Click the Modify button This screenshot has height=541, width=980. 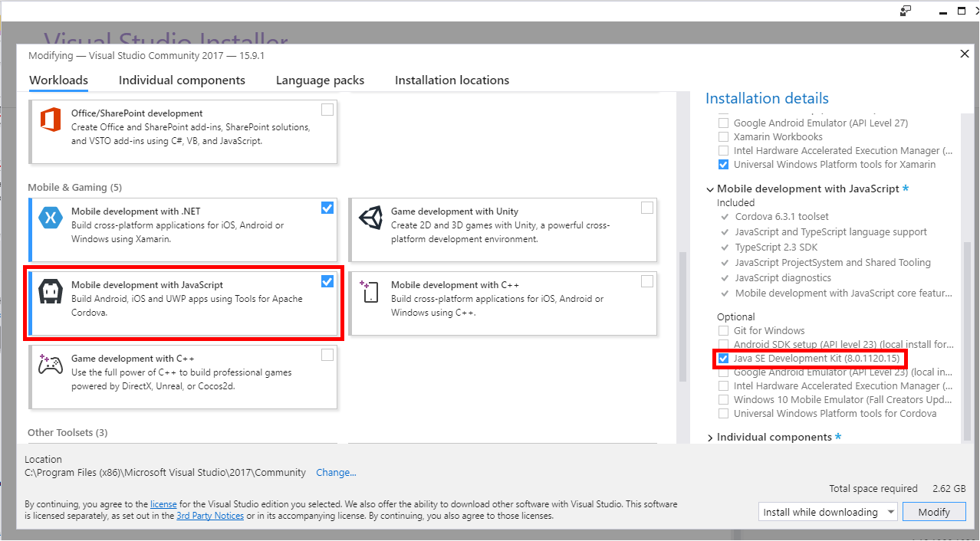pos(934,512)
